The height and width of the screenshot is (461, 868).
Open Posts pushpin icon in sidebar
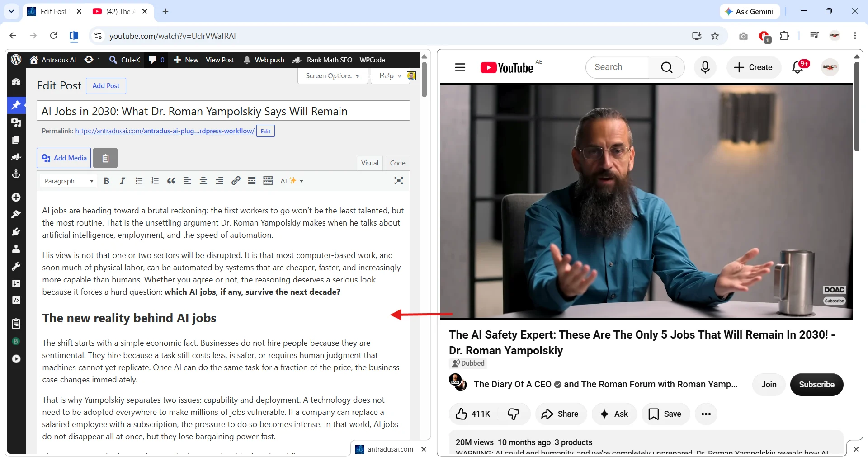16,105
